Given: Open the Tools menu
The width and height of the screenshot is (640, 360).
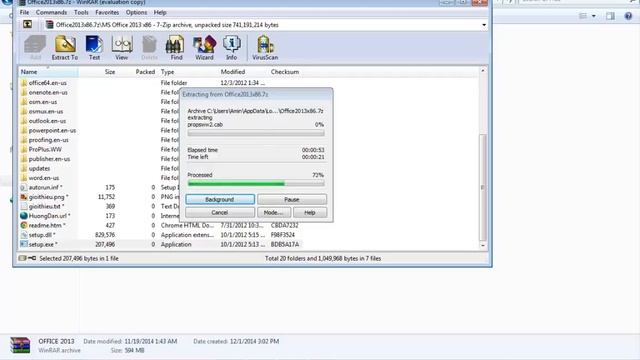Looking at the screenshot, I should pyautogui.click(x=81, y=13).
